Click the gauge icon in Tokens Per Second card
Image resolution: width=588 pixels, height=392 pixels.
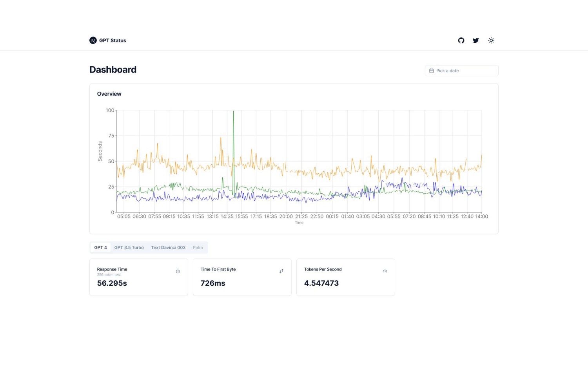pos(385,271)
